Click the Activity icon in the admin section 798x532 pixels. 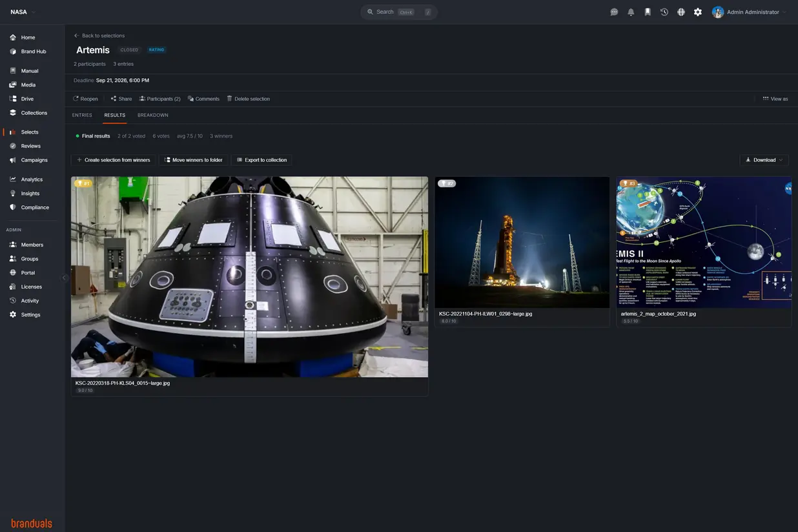click(13, 301)
